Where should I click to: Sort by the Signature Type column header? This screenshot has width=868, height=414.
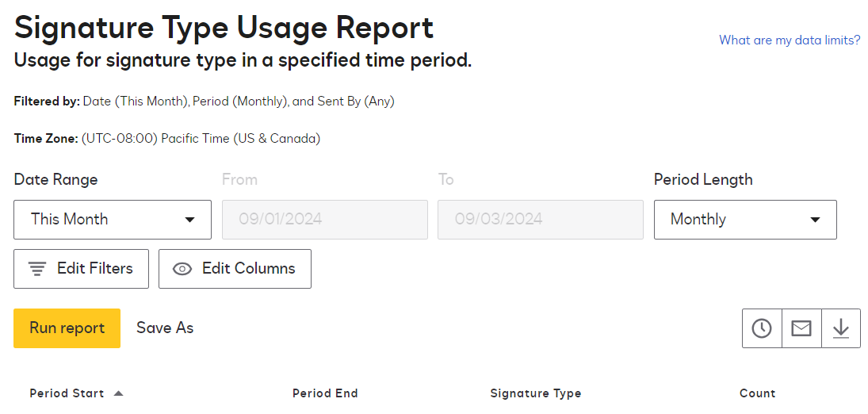[x=536, y=393]
